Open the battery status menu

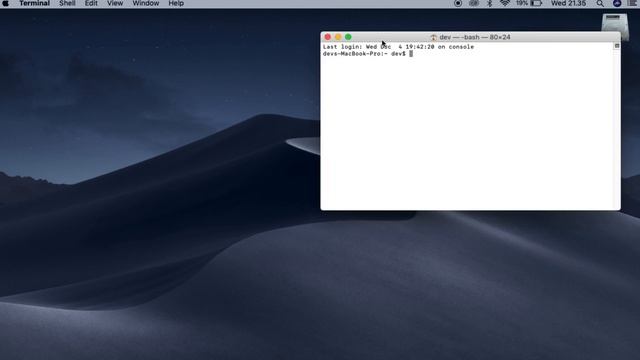tap(529, 3)
